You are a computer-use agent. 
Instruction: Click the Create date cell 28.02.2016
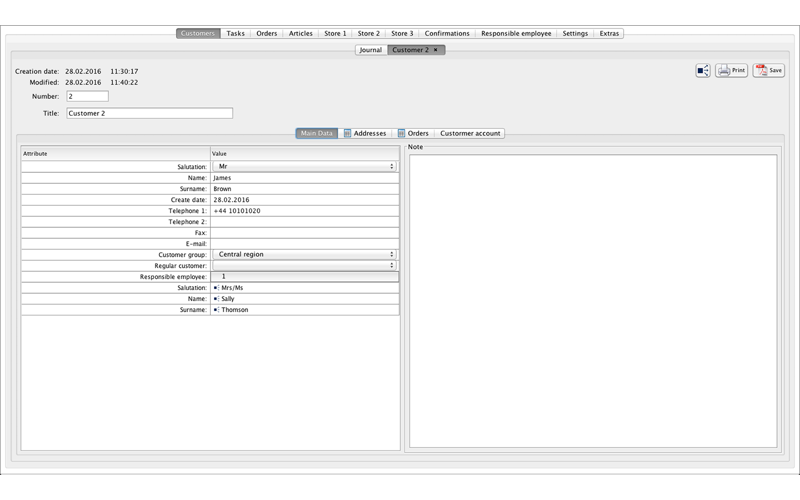[x=305, y=200]
